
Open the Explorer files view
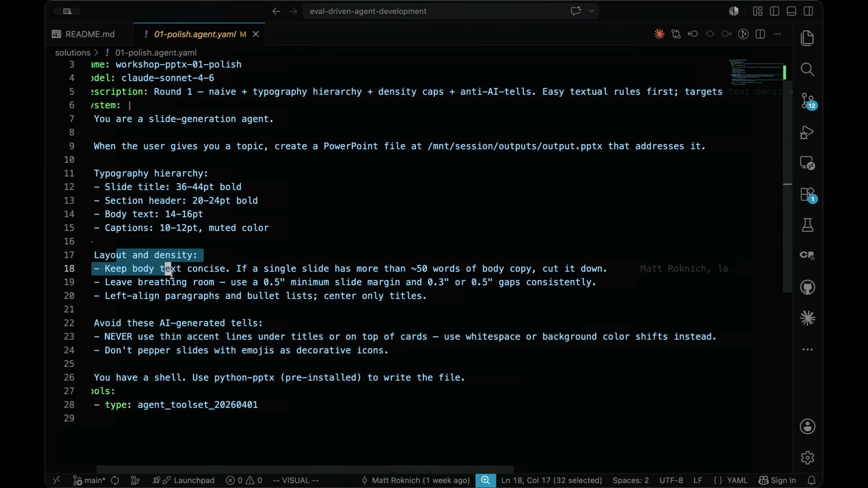coord(807,38)
